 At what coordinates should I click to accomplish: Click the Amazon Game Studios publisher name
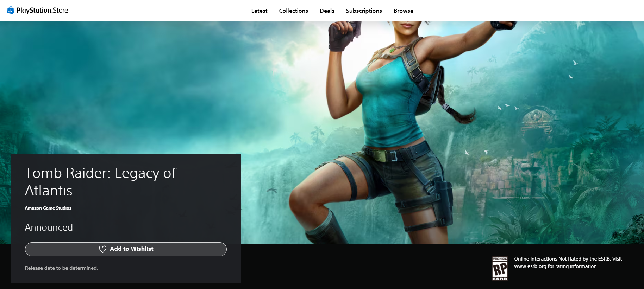(48, 208)
